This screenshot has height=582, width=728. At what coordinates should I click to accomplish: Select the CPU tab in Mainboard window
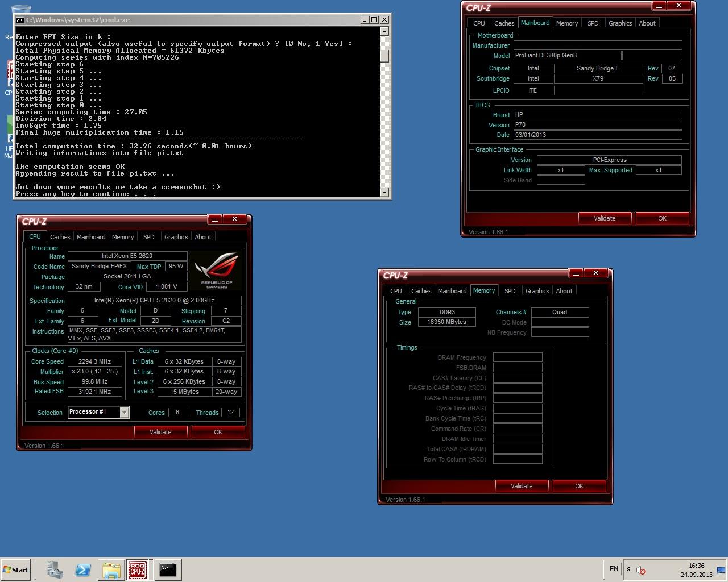pos(479,23)
